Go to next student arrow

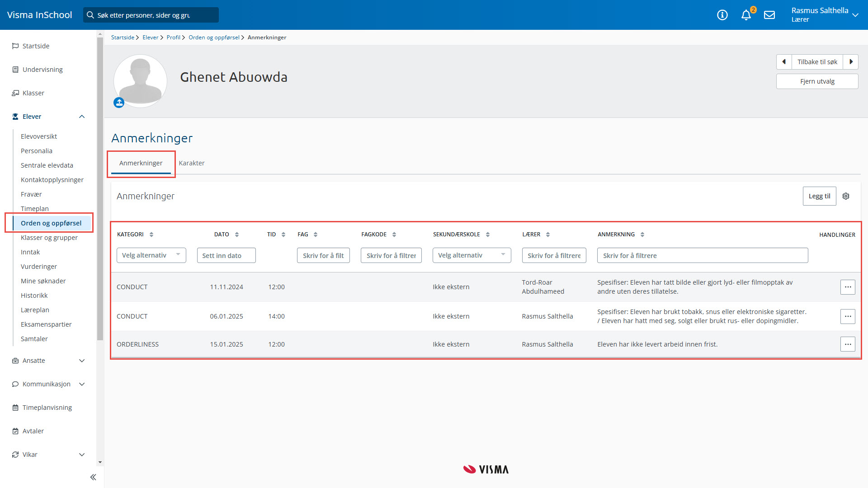point(851,62)
